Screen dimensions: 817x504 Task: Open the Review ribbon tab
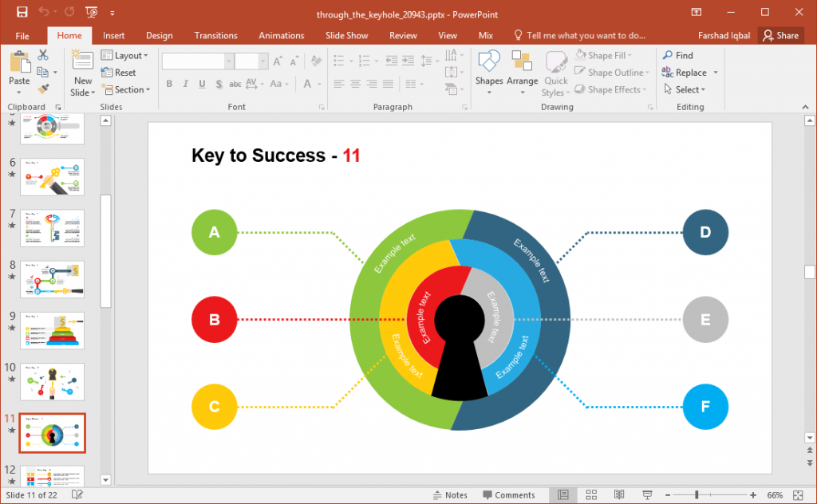coord(403,35)
